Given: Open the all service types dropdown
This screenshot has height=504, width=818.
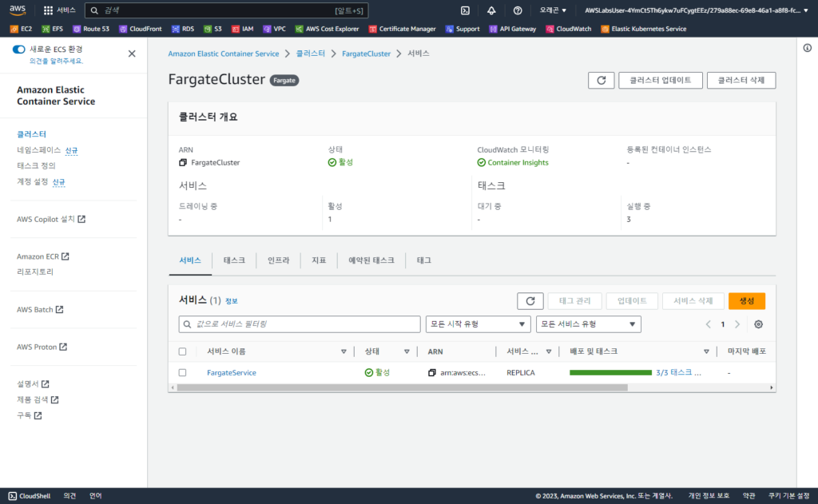Looking at the screenshot, I should (x=589, y=324).
